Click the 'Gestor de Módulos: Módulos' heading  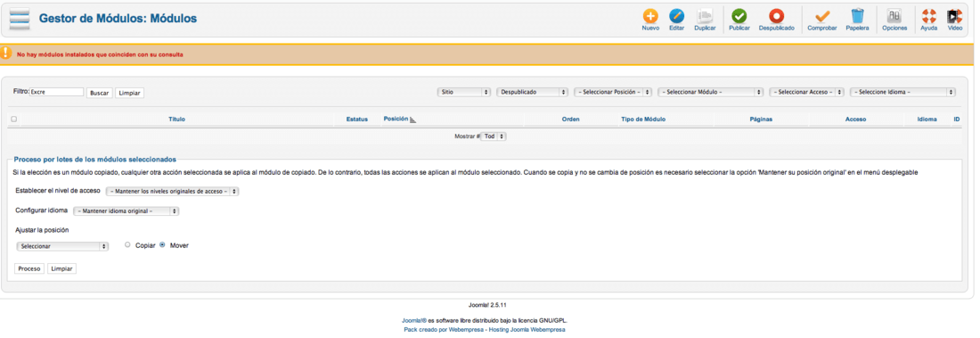(118, 19)
